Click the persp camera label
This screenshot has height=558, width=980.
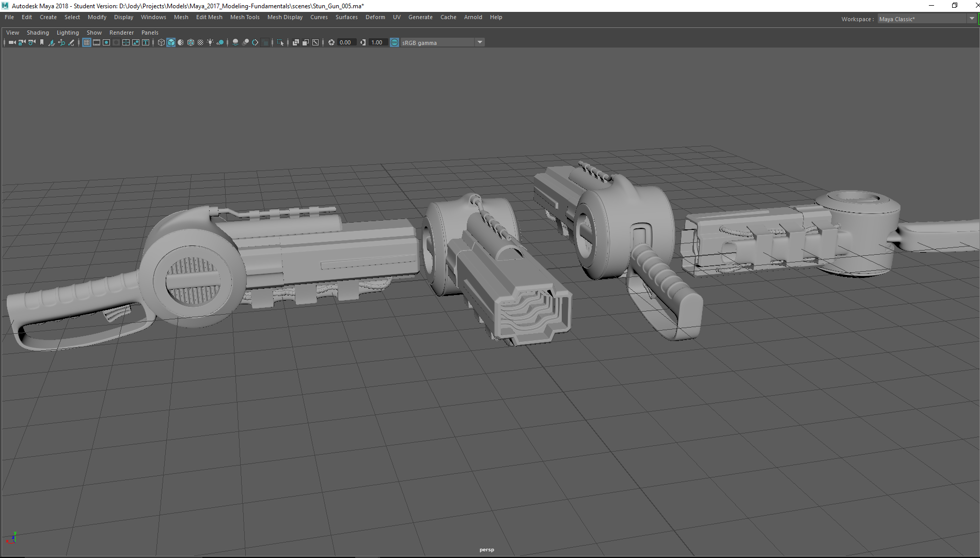(487, 550)
